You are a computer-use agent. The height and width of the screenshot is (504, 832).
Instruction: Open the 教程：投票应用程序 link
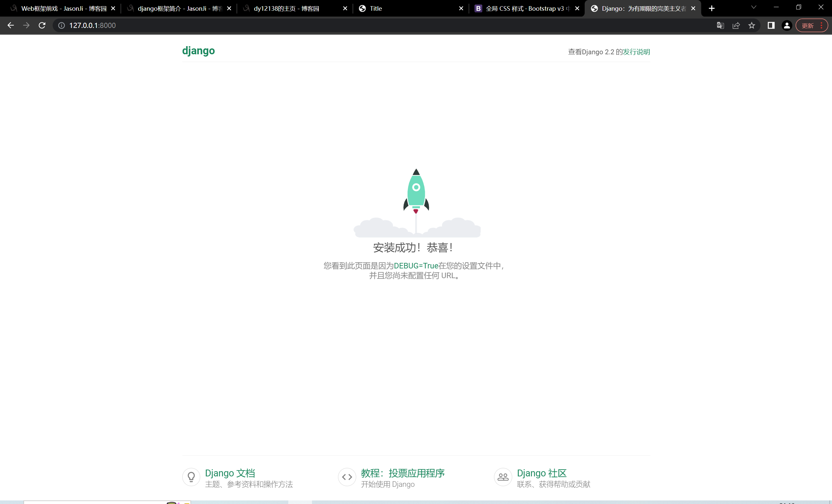pyautogui.click(x=402, y=473)
